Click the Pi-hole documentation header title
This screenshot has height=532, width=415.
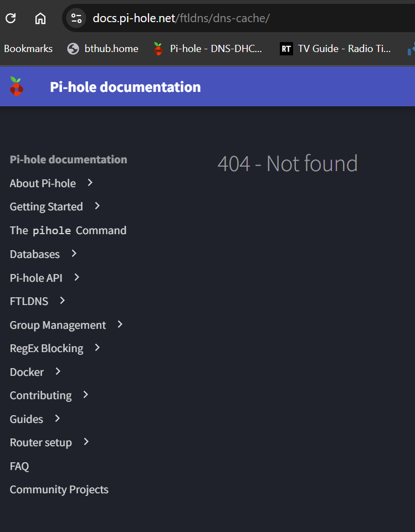coord(125,87)
